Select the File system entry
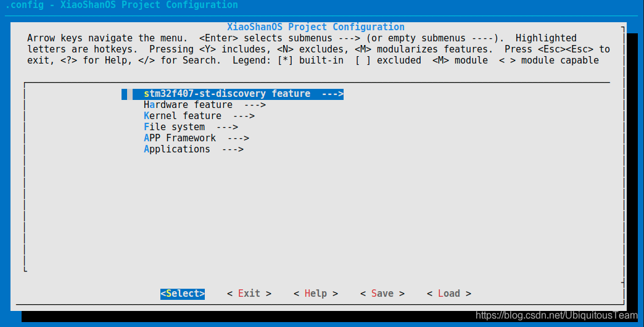 (x=174, y=127)
